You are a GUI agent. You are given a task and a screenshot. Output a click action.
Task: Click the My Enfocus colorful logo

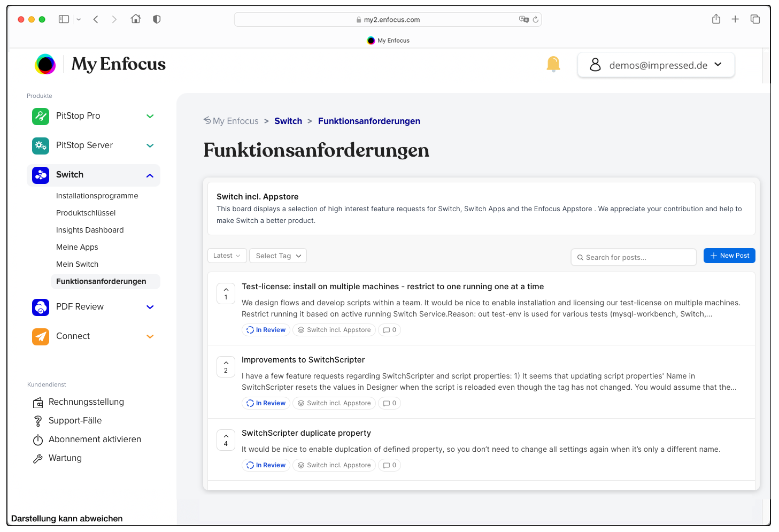click(x=45, y=64)
